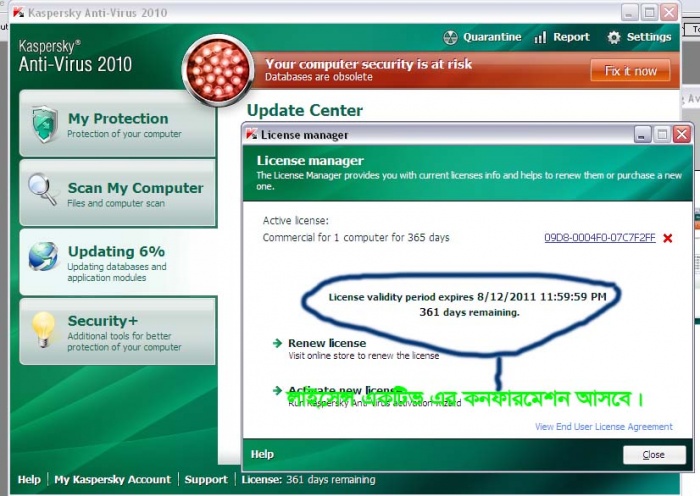
Task: Close the License manager window
Action: click(682, 134)
